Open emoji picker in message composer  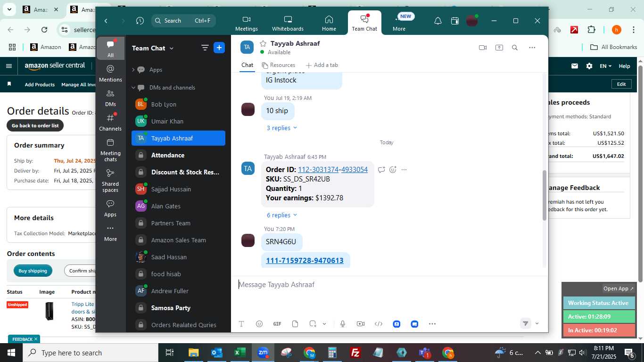point(259,324)
